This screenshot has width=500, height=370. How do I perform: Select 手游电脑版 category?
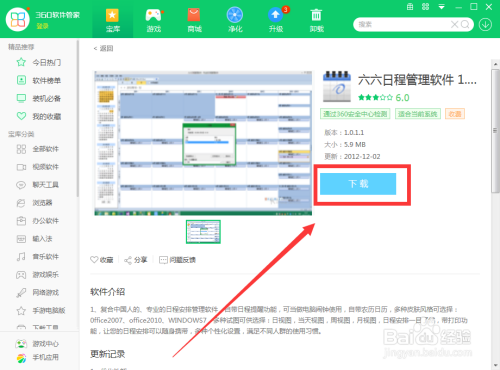pyautogui.click(x=41, y=311)
